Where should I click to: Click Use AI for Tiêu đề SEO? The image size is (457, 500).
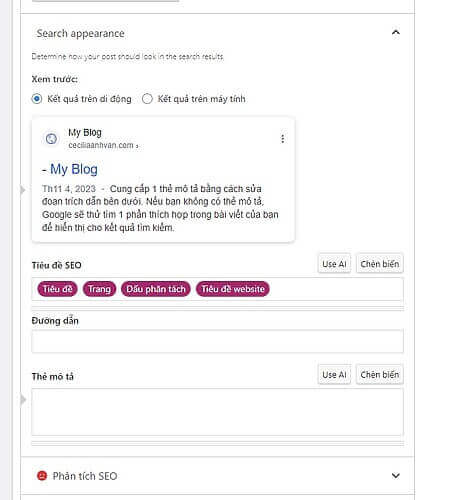334,264
